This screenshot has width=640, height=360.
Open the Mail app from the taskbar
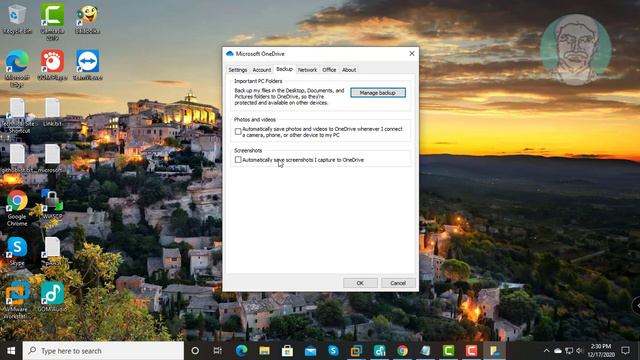pos(310,351)
